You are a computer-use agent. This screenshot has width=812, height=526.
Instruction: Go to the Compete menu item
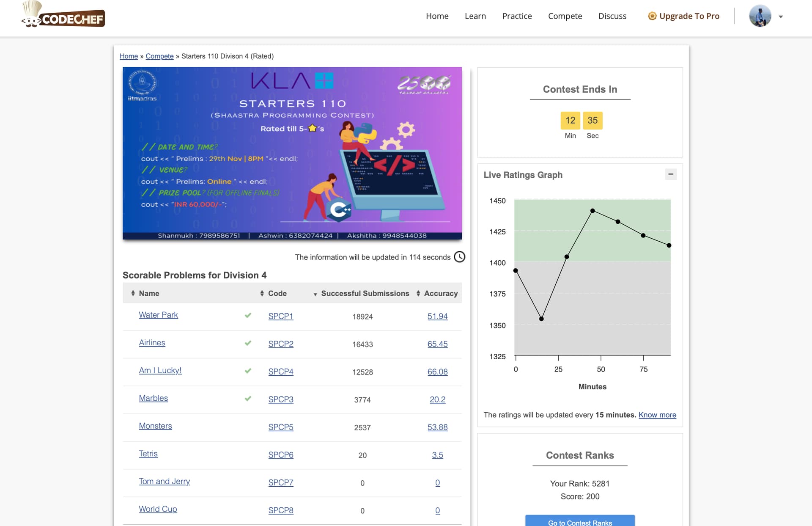point(565,16)
